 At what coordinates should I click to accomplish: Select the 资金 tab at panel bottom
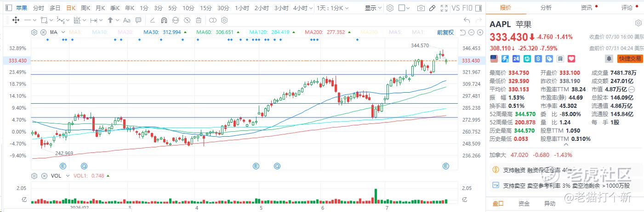[x=524, y=204]
